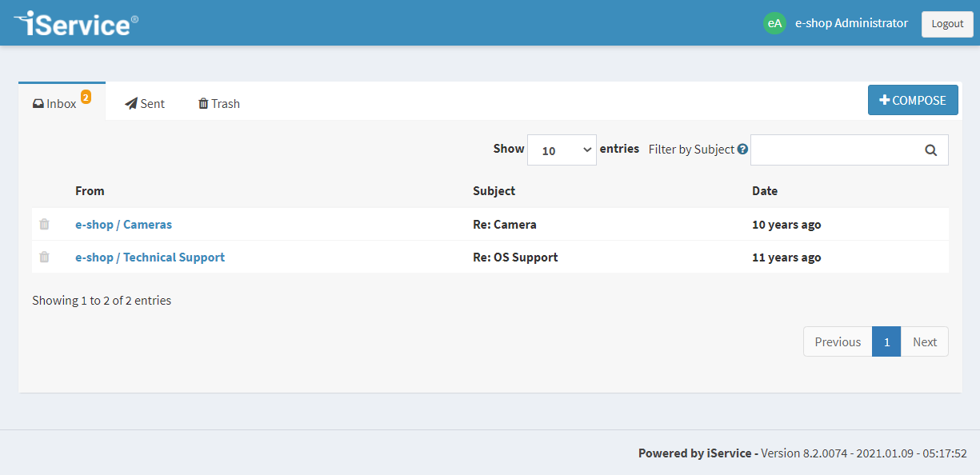This screenshot has width=980, height=475.
Task: Click the search magnifier icon
Action: (930, 150)
